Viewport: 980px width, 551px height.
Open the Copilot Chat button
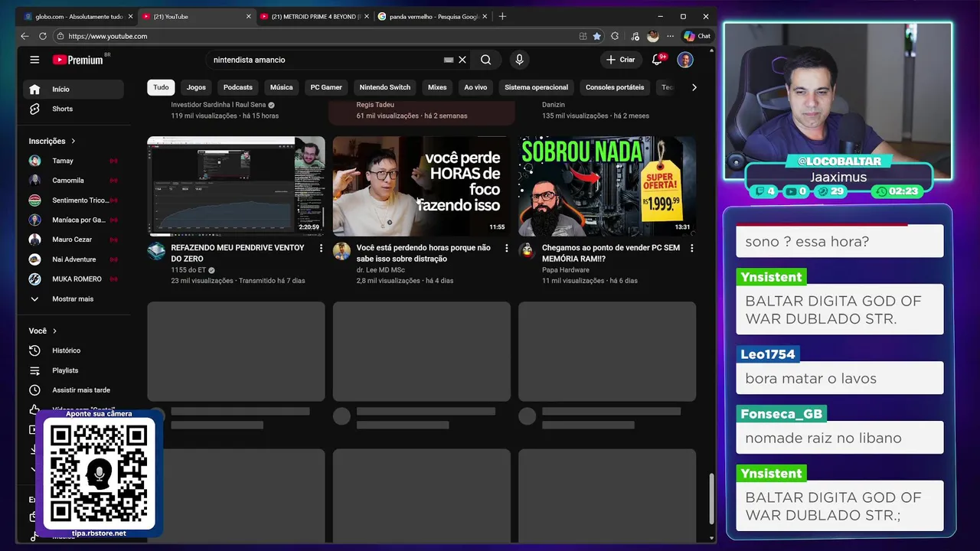click(697, 36)
